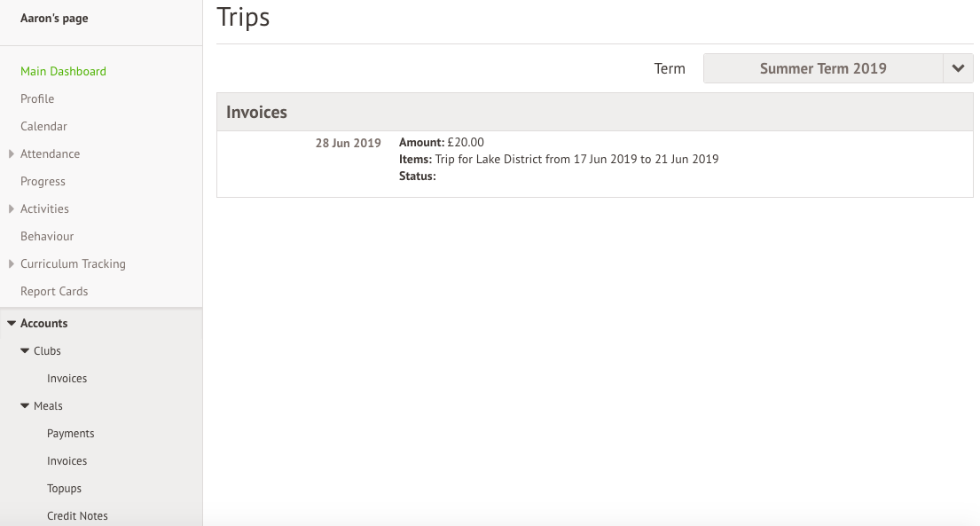980x526 pixels.
Task: Collapse the Meals subsection arrow
Action: pyautogui.click(x=25, y=406)
